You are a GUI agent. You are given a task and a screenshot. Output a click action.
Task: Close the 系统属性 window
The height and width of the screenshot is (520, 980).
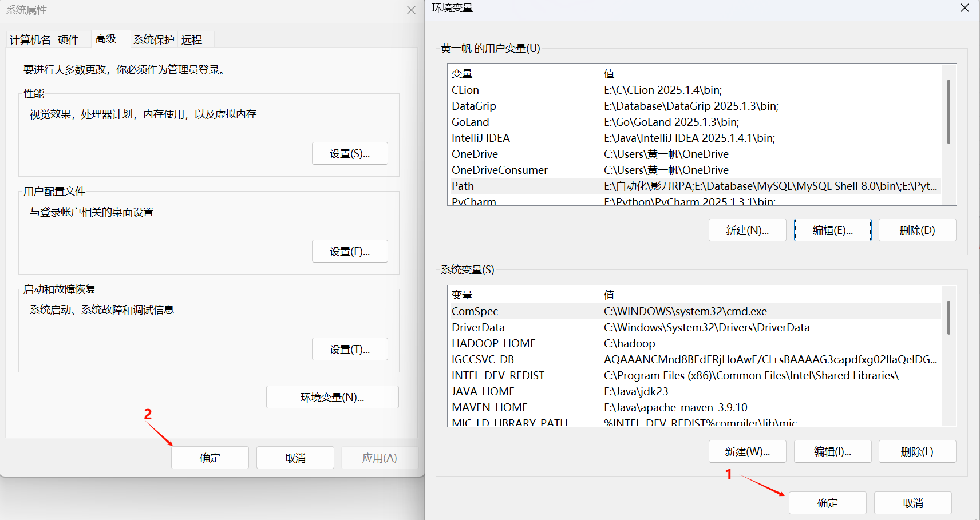click(411, 10)
